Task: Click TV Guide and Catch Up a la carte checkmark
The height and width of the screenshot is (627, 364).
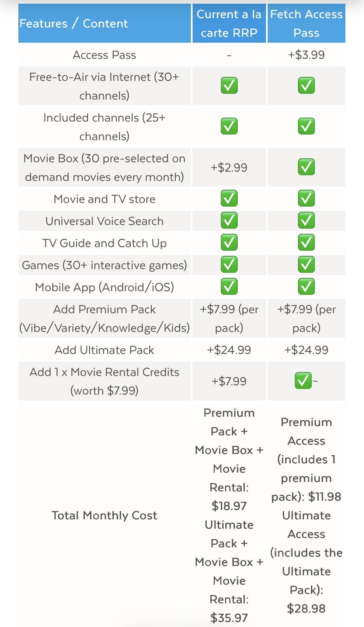Action: (229, 243)
